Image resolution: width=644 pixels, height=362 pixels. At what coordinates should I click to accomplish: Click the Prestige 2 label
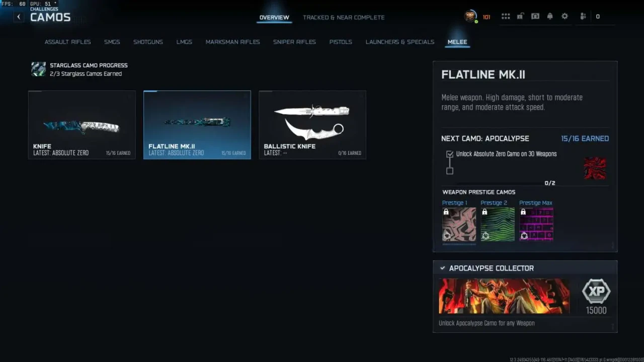coord(494,203)
